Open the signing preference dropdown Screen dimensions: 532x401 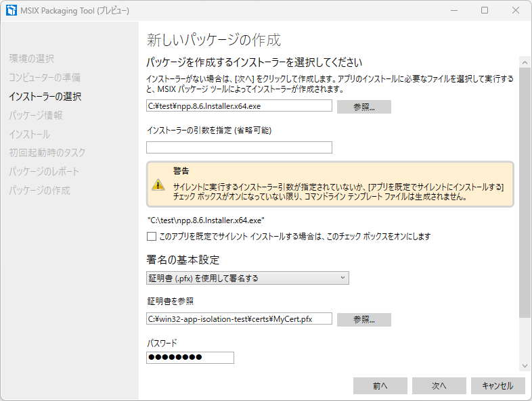click(x=248, y=278)
